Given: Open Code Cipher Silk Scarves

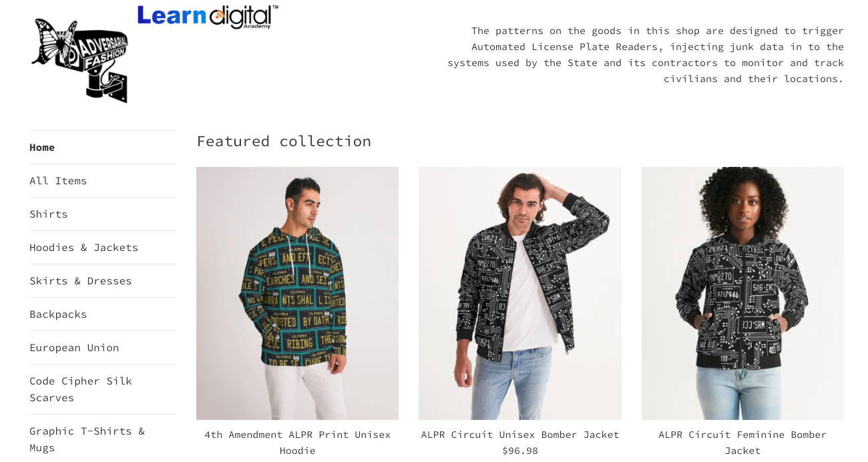Looking at the screenshot, I should pos(81,389).
